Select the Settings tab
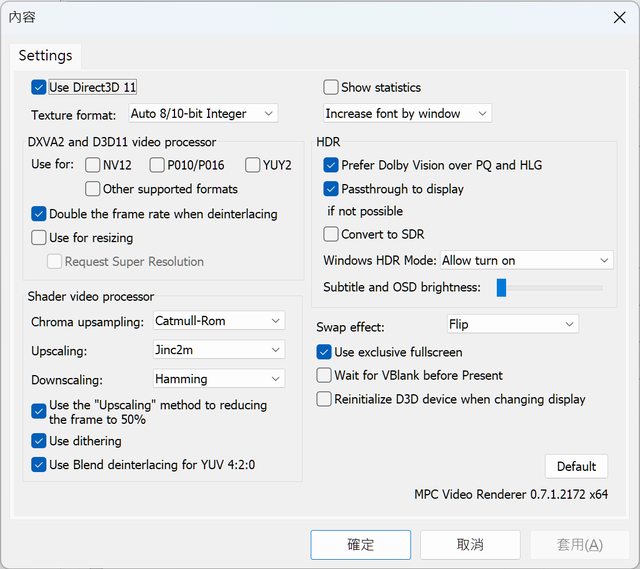Image resolution: width=640 pixels, height=569 pixels. coord(46,56)
